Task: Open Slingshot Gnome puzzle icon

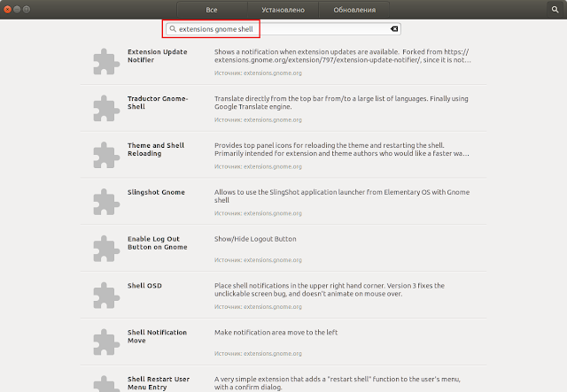Action: pyautogui.click(x=106, y=202)
